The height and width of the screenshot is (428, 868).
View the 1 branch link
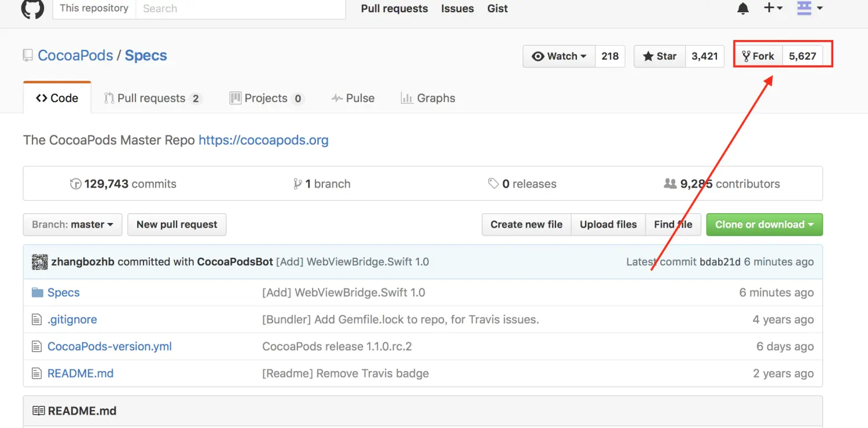coord(322,184)
